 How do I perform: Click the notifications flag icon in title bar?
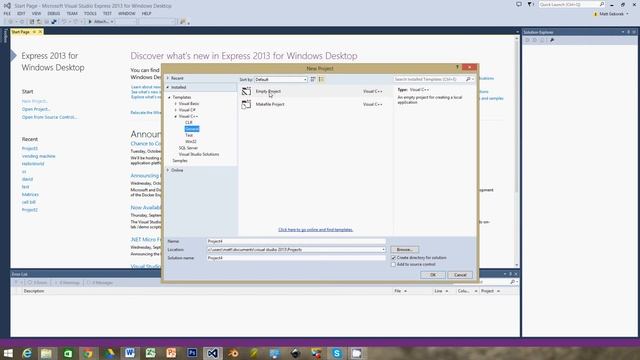530,4
